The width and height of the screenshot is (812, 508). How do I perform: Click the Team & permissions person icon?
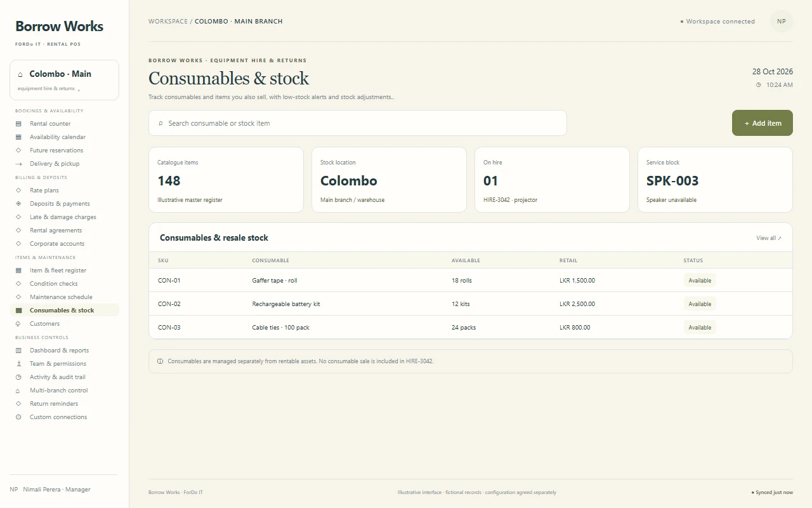click(x=18, y=364)
